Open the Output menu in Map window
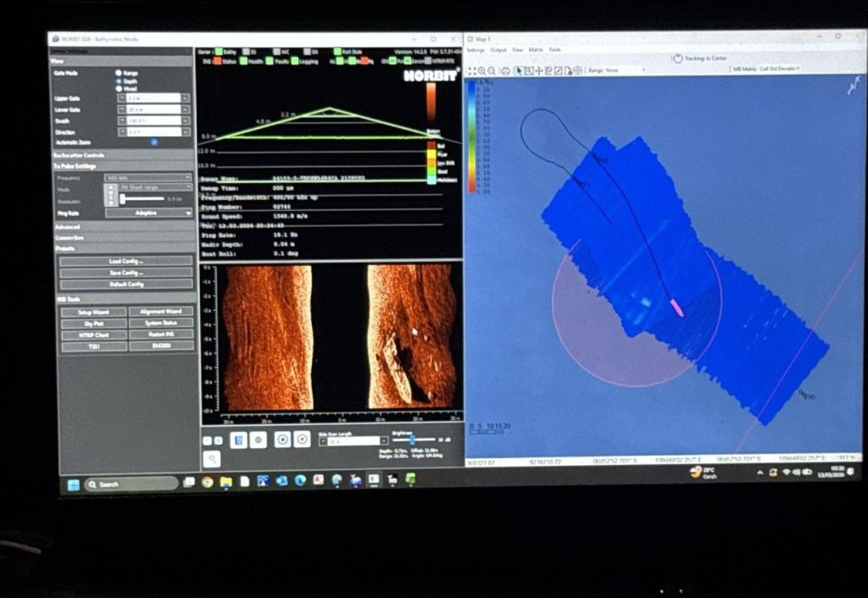The height and width of the screenshot is (598, 868). pyautogui.click(x=498, y=50)
